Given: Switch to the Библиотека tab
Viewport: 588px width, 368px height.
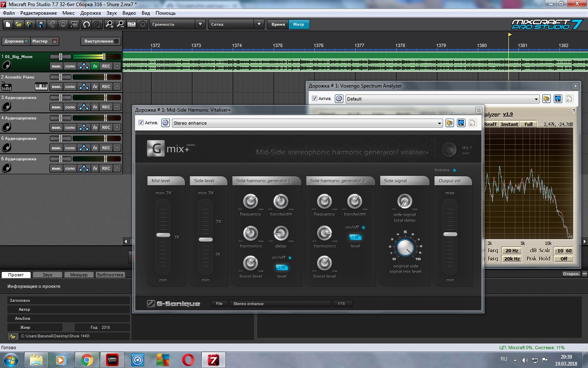Looking at the screenshot, I should pos(110,275).
